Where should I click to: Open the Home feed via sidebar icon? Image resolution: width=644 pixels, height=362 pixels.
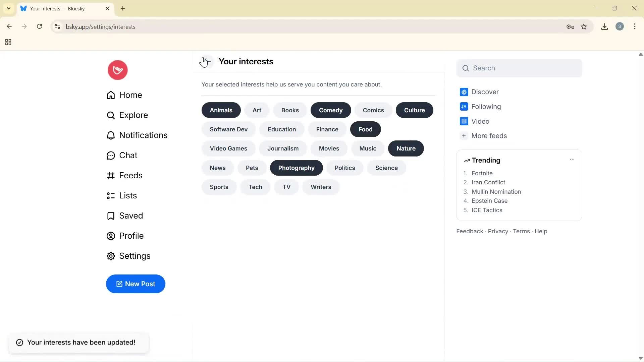(111, 95)
